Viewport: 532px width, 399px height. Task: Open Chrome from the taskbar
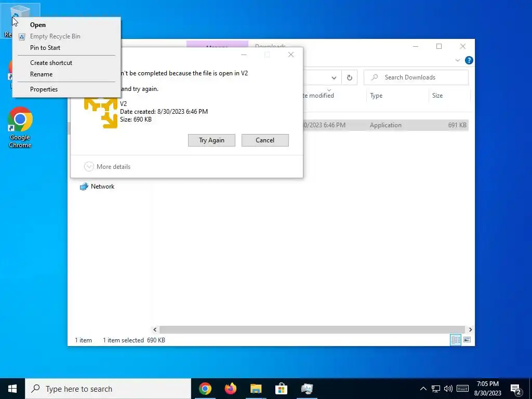click(x=205, y=389)
